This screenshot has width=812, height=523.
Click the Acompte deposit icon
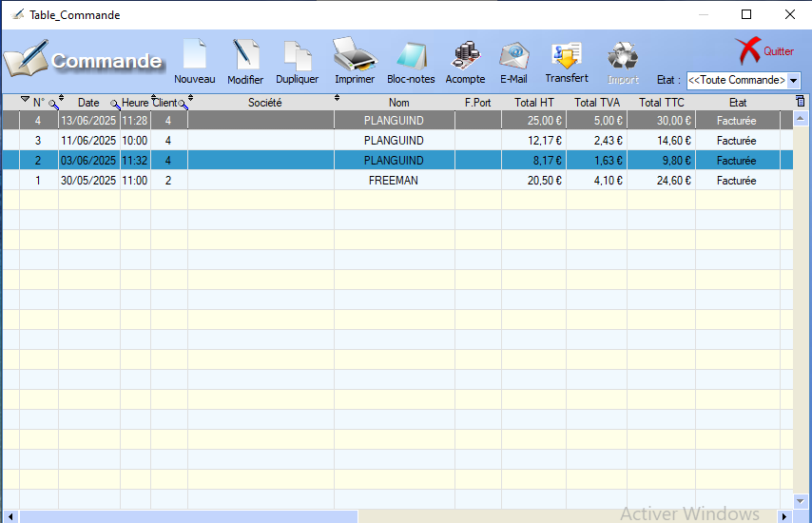pos(465,61)
